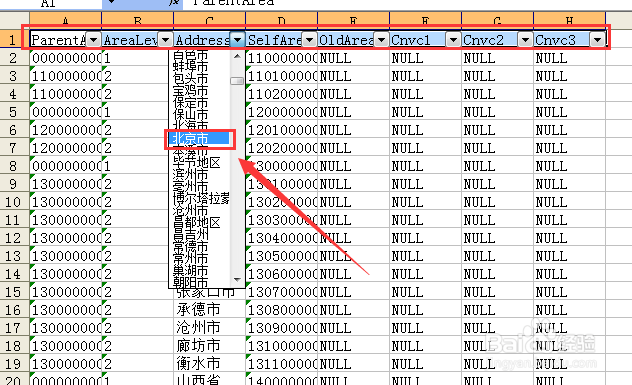Image resolution: width=632 pixels, height=385 pixels.
Task: Select row header 19
Action: [15, 364]
